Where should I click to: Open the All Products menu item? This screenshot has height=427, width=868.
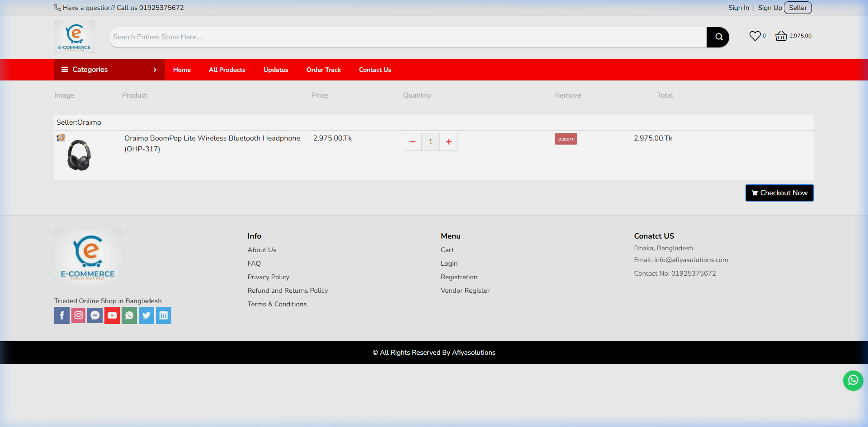point(226,70)
